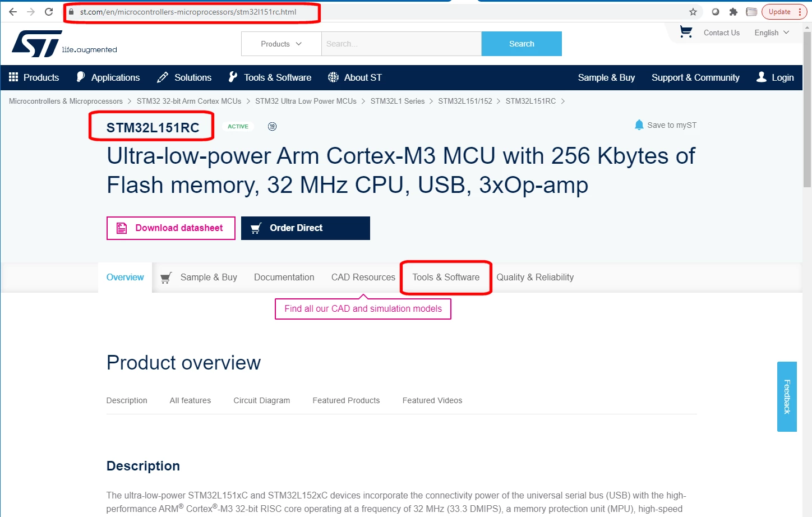Switch to the CAD Resources tab
This screenshot has height=517, width=812.
[363, 277]
